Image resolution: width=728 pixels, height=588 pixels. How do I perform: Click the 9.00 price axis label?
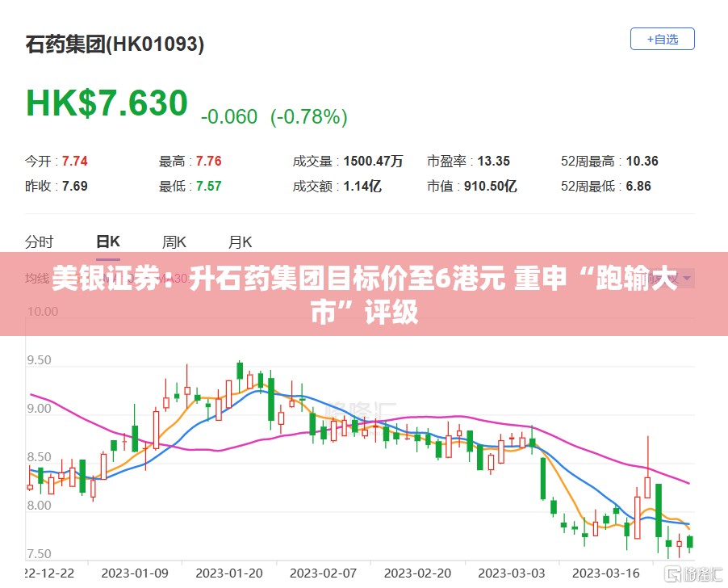39,409
